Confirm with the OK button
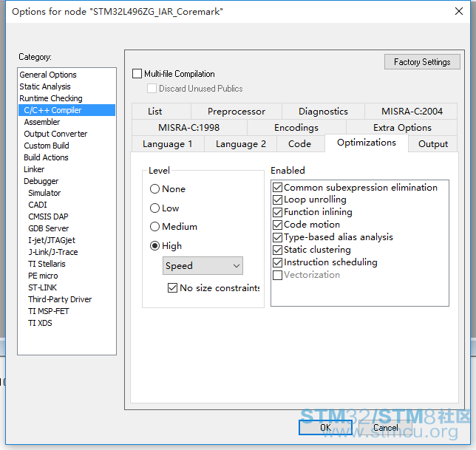The height and width of the screenshot is (450, 476). pyautogui.click(x=325, y=428)
